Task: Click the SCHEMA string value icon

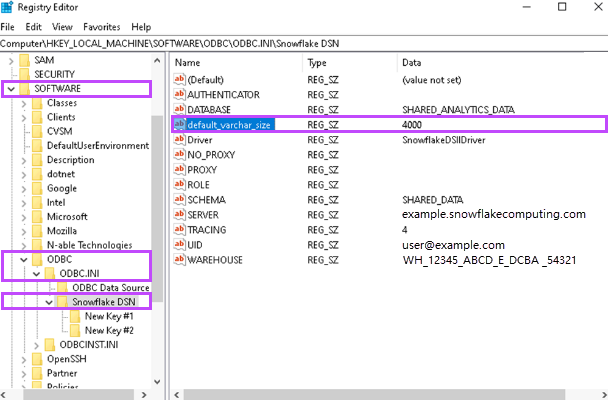Action: pyautogui.click(x=179, y=199)
